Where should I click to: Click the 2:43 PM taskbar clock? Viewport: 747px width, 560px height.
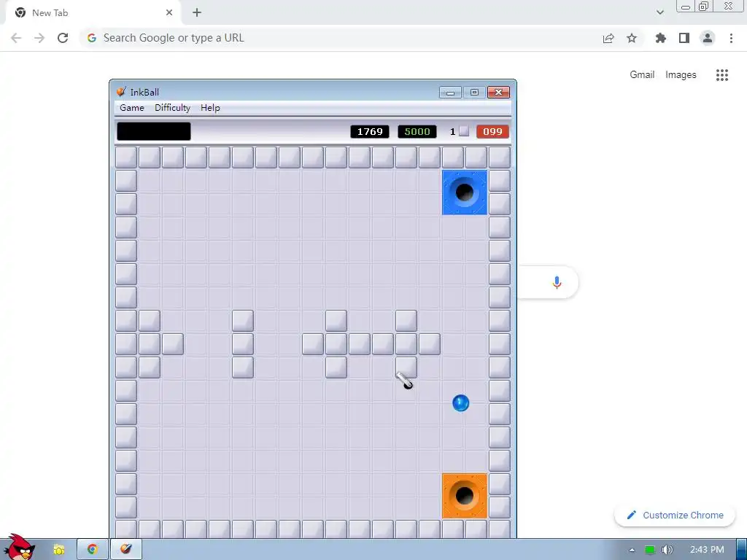[707, 550]
